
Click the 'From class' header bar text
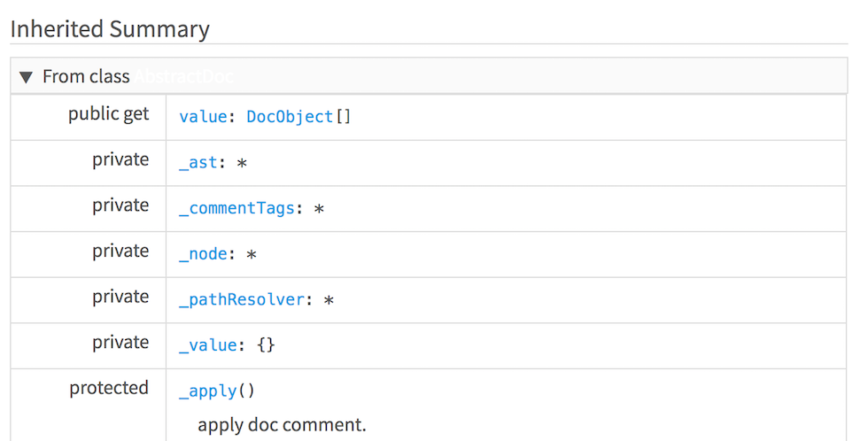coord(86,76)
